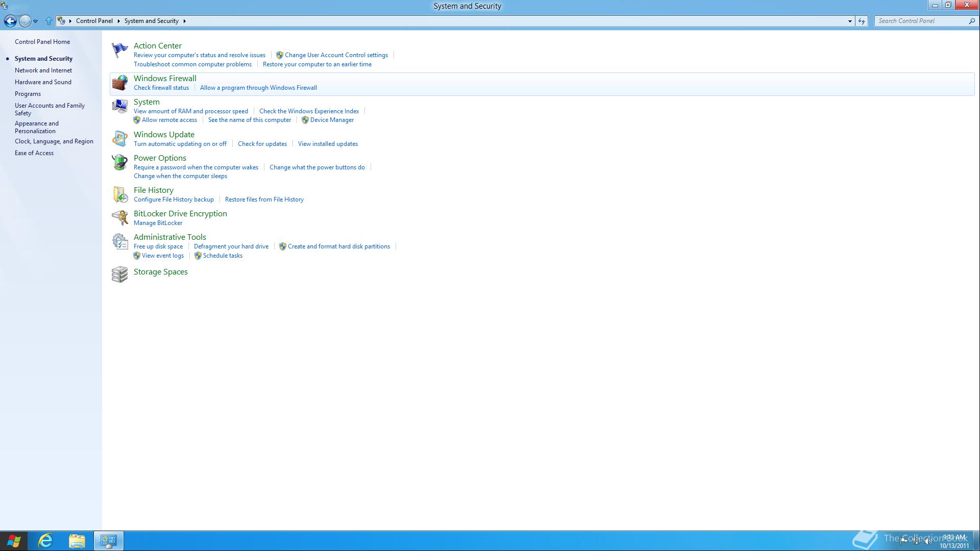This screenshot has width=980, height=551.
Task: Click the Action Center flag tray icon
Action: [x=903, y=541]
